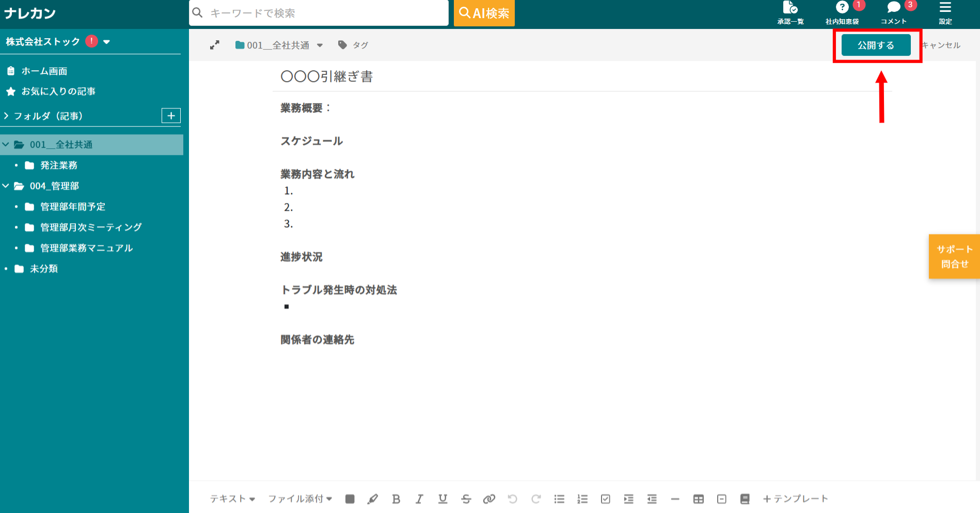Insert a hyperlink
The width and height of the screenshot is (980, 513).
[x=489, y=499]
